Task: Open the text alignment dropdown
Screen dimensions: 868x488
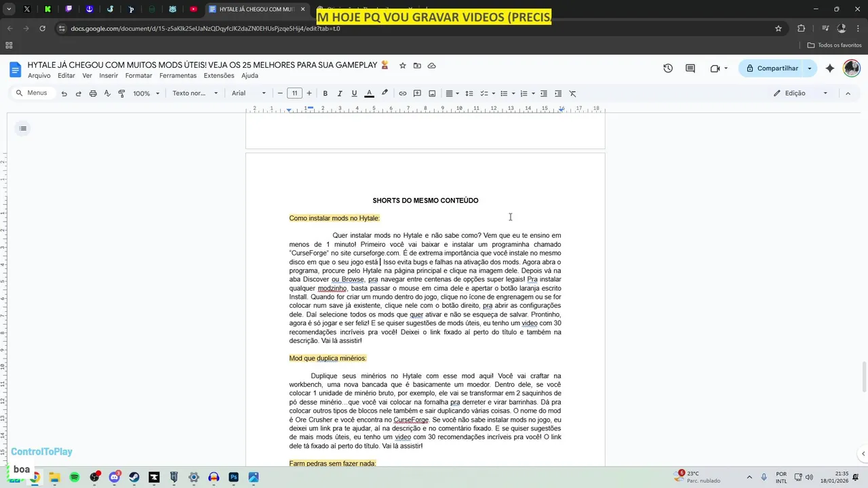Action: coord(452,94)
